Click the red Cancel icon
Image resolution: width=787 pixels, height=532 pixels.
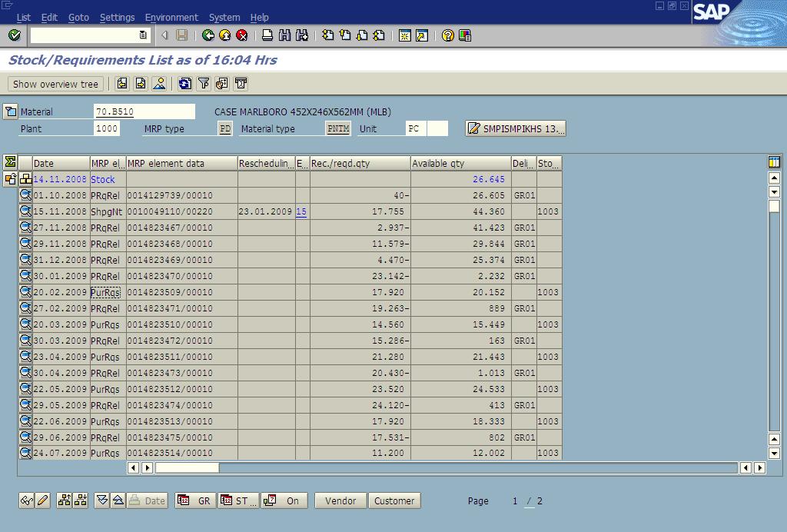tap(242, 35)
